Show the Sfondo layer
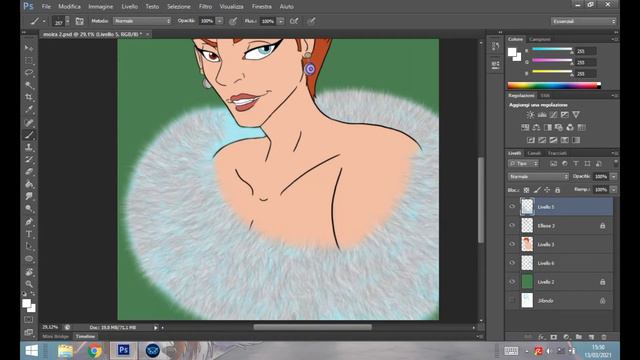 click(512, 300)
